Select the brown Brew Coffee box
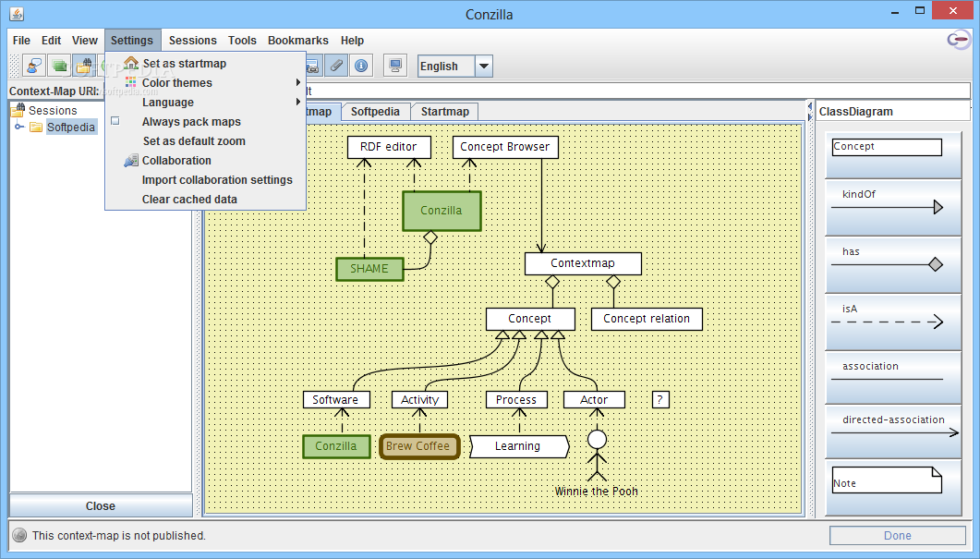This screenshot has width=980, height=559. point(418,446)
